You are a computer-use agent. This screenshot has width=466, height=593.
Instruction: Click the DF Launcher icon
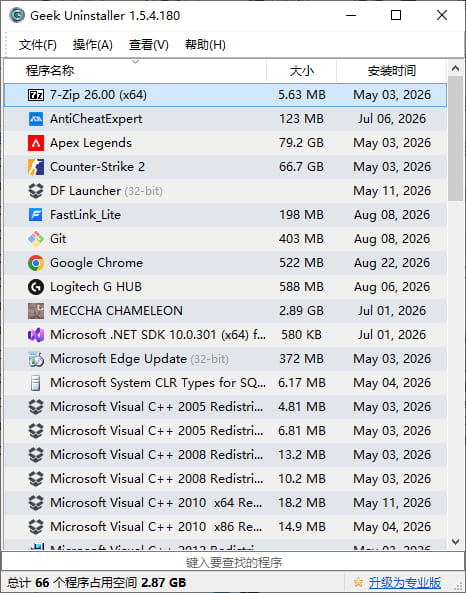(x=36, y=191)
